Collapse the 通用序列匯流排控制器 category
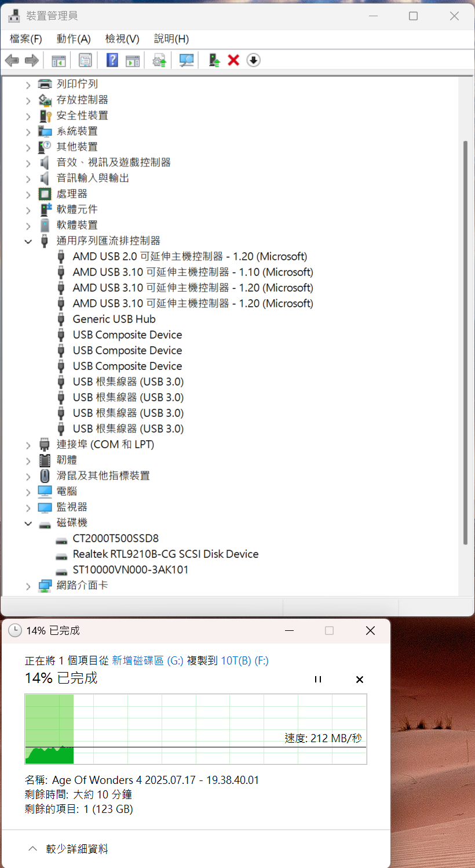The image size is (475, 868). [x=28, y=241]
